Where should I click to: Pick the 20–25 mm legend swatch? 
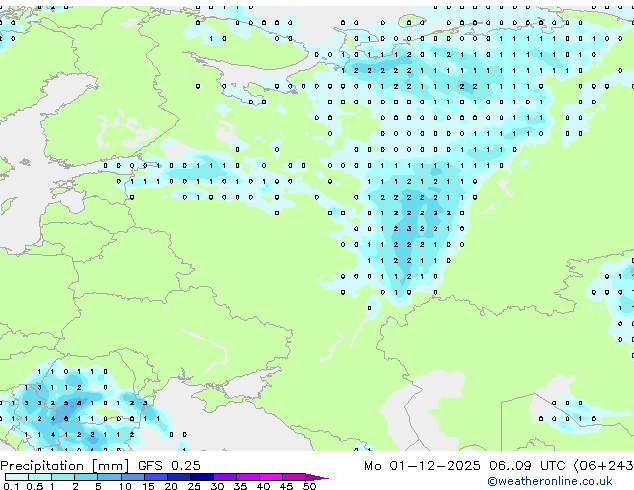[178, 477]
